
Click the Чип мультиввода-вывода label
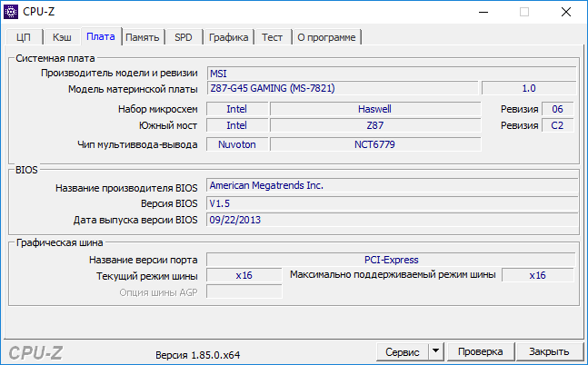tap(137, 144)
